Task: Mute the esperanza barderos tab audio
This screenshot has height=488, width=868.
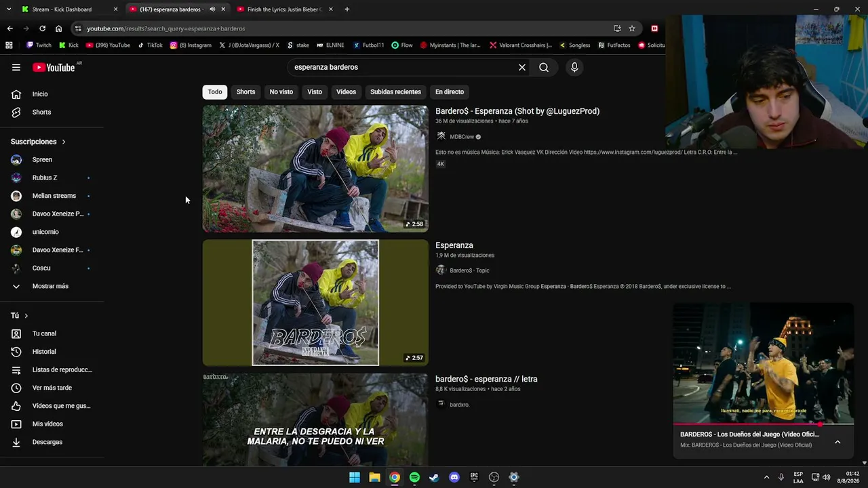Action: (x=212, y=9)
